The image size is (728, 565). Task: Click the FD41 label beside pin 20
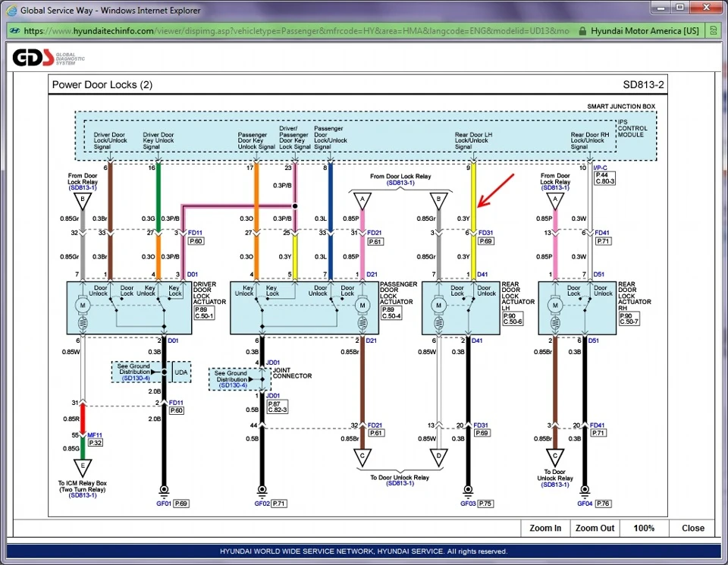click(597, 425)
